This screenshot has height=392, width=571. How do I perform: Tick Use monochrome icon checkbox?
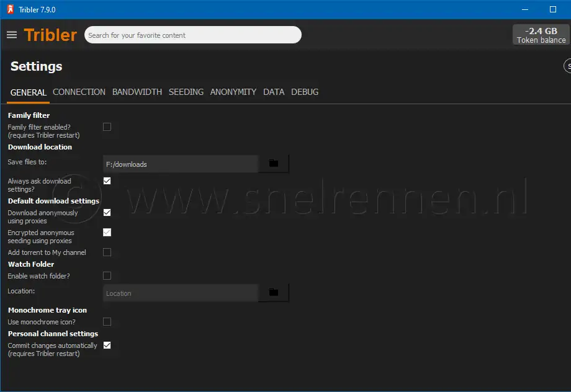coord(107,322)
